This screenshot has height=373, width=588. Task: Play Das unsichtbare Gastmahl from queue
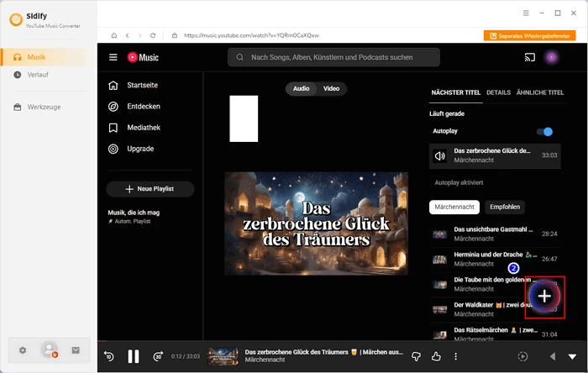pos(495,234)
